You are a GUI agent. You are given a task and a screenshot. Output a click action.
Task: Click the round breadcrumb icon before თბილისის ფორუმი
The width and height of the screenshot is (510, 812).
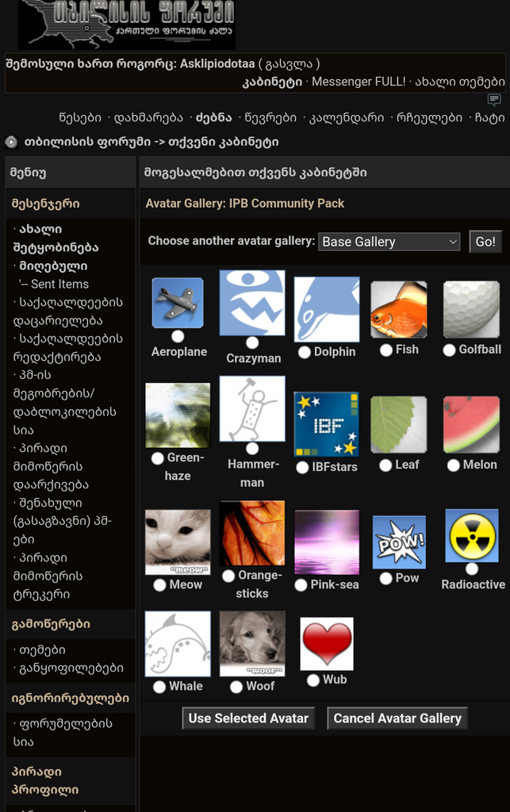tap(11, 141)
